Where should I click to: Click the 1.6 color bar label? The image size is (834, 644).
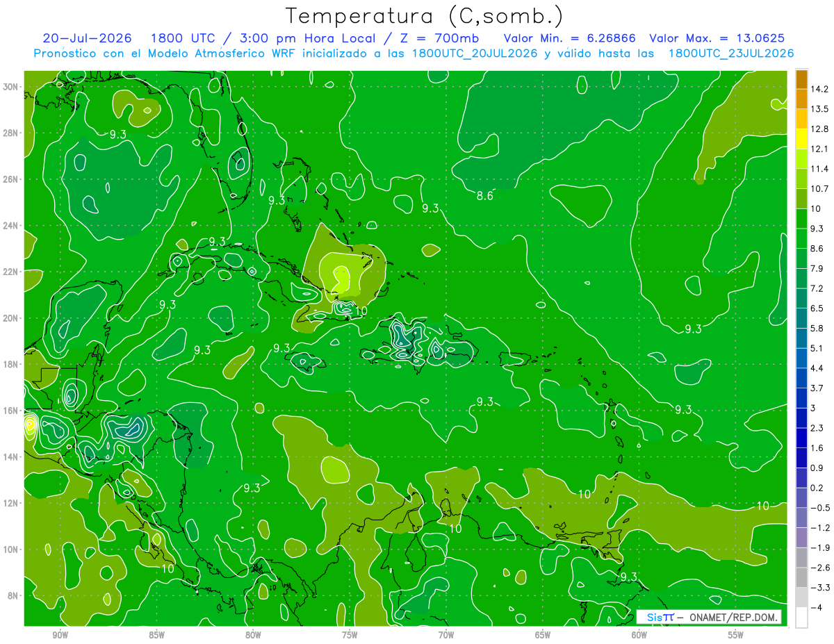point(818,448)
